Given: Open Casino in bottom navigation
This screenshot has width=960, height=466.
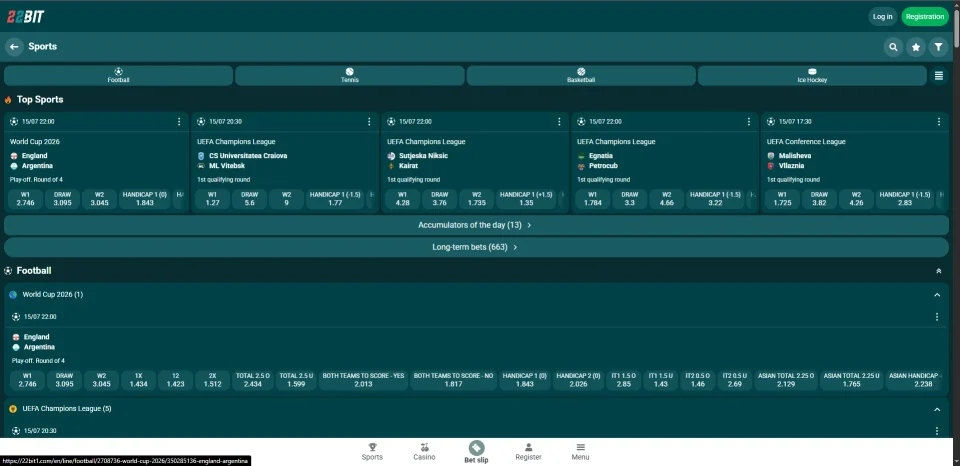Looking at the screenshot, I should [424, 452].
